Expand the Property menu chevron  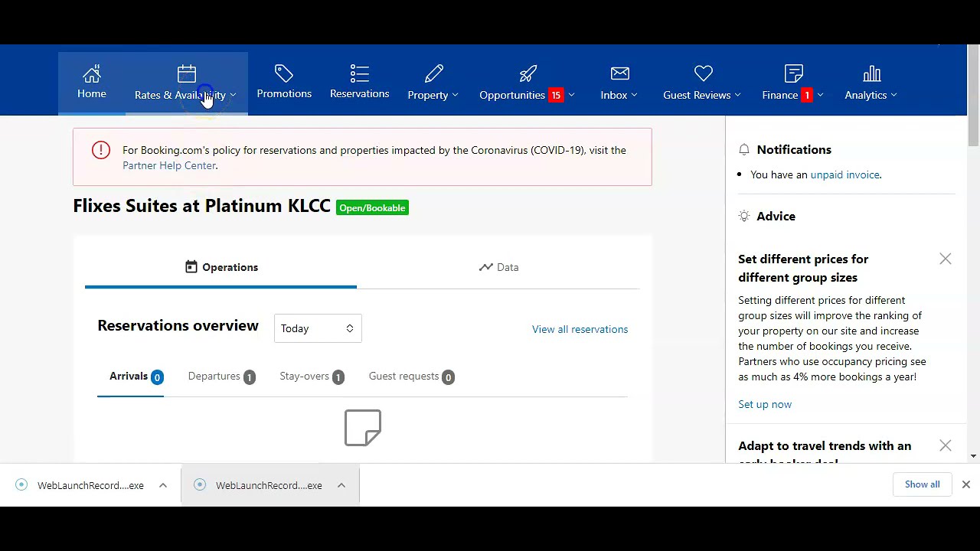[x=455, y=95]
